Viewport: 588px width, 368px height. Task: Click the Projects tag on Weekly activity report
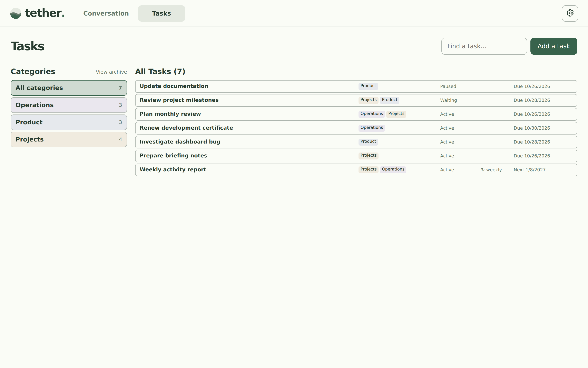(368, 169)
